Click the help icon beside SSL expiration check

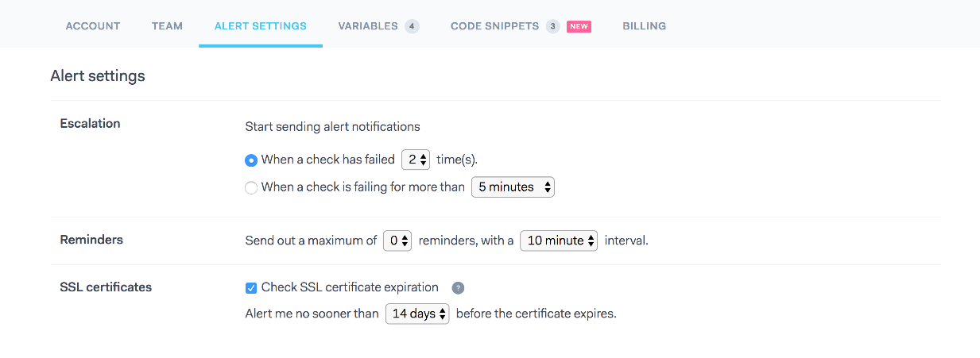click(x=458, y=288)
